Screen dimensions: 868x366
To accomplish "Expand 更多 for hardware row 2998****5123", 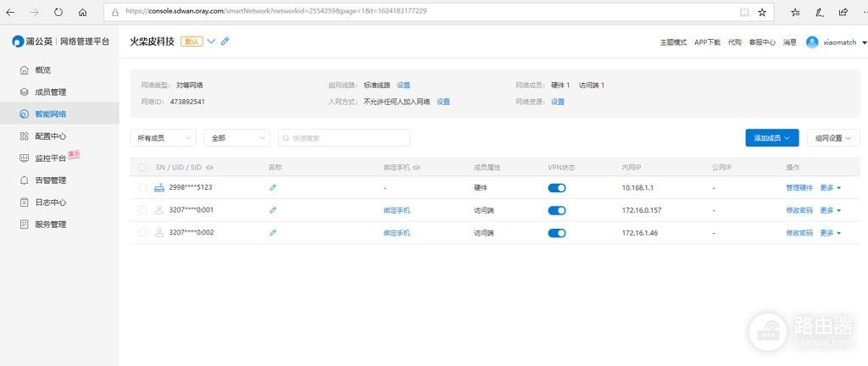I will coord(831,188).
